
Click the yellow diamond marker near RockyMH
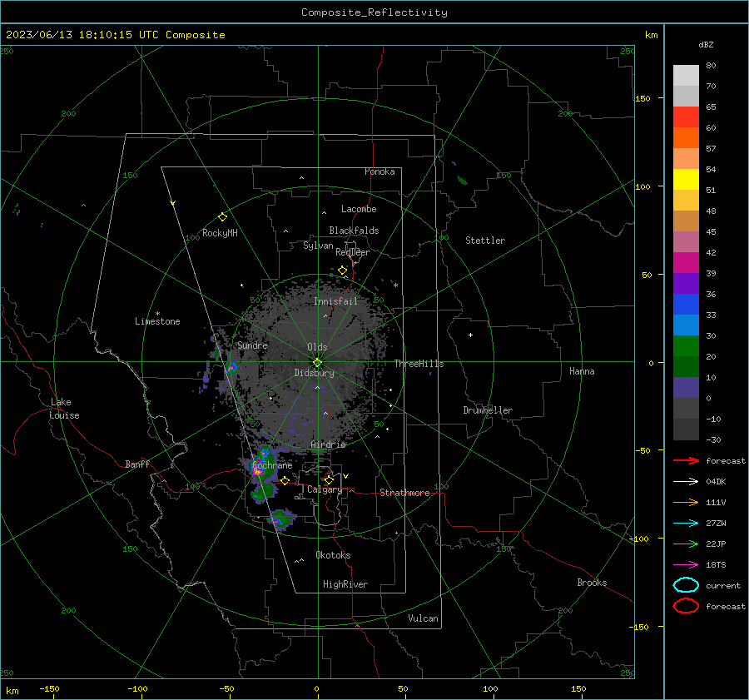[222, 217]
